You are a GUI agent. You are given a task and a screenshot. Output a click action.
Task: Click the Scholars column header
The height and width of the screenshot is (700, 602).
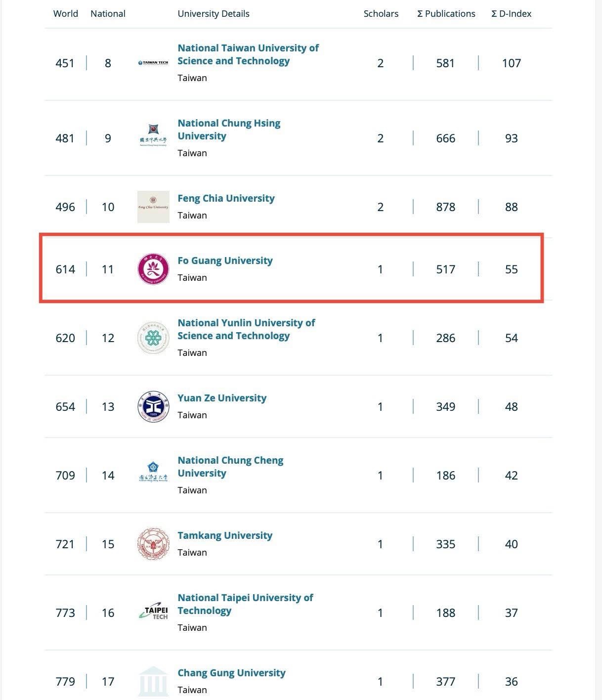(381, 14)
